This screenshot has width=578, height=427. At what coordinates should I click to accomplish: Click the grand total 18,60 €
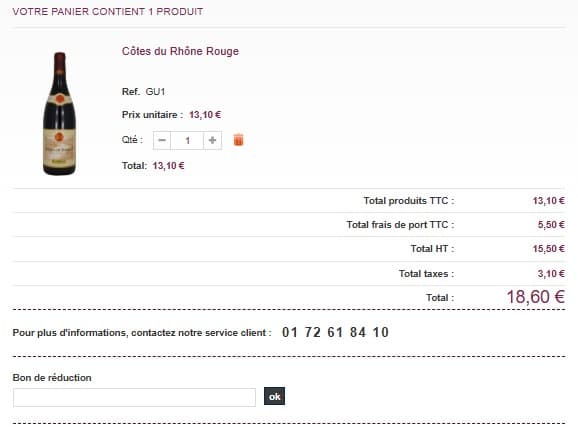click(536, 297)
